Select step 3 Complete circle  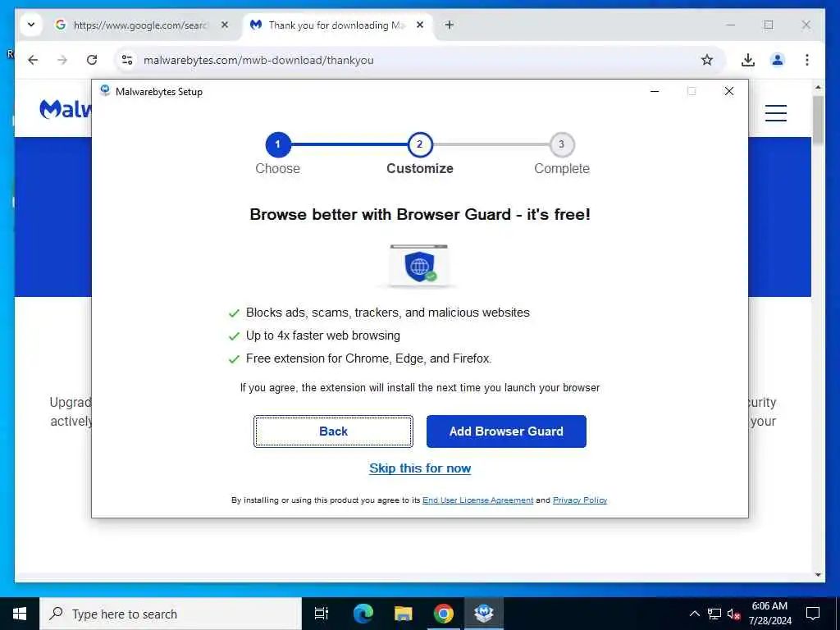pos(562,144)
